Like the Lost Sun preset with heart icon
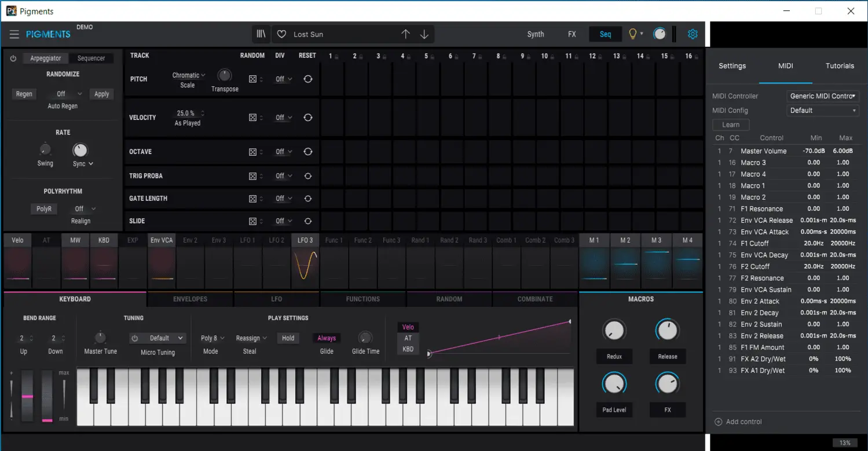Screen dimensions: 868x451 coord(281,34)
